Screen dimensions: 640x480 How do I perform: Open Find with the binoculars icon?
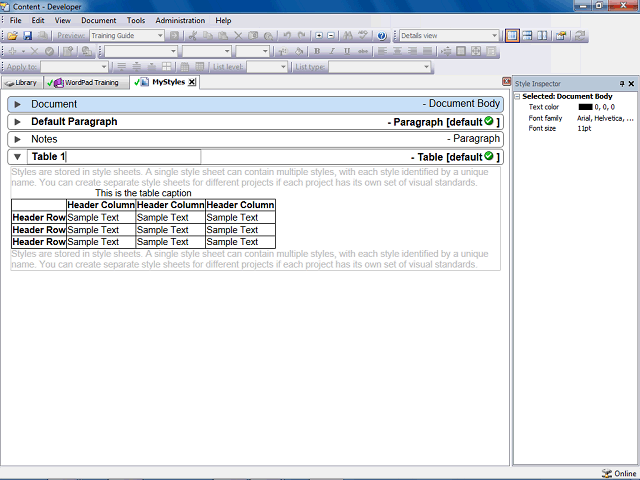click(348, 36)
